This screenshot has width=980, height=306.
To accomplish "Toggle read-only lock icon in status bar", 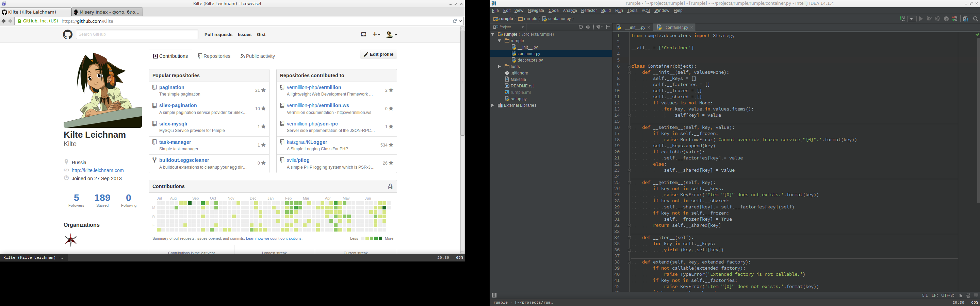I will coord(960,295).
